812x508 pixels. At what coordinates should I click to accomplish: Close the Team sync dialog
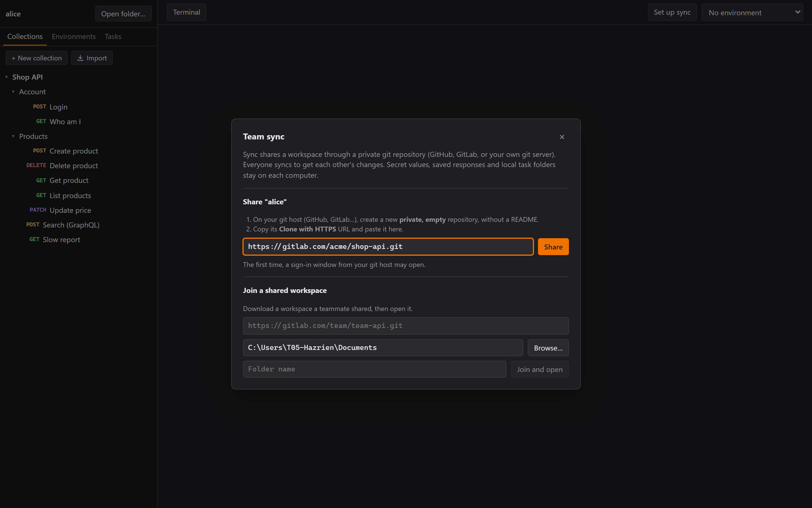click(562, 137)
